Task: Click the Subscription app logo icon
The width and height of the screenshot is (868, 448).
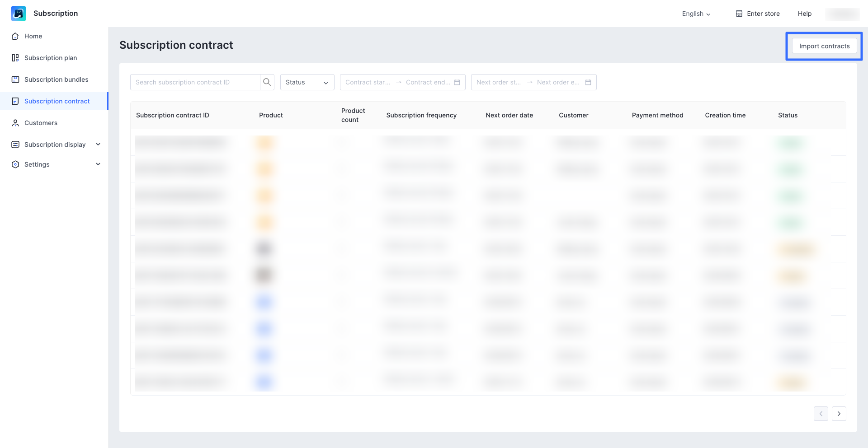Action: pos(19,14)
